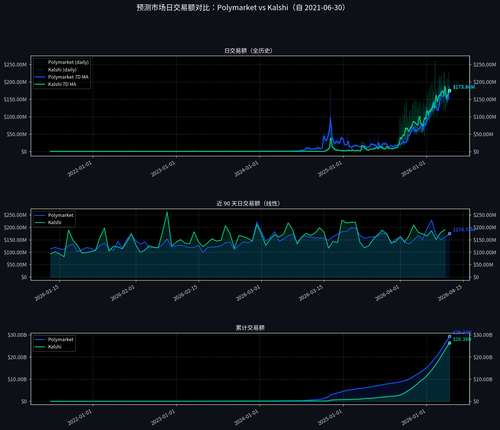Click the Polymarket end-point marker in cumulative chart
The image size is (500, 430).
point(449,337)
